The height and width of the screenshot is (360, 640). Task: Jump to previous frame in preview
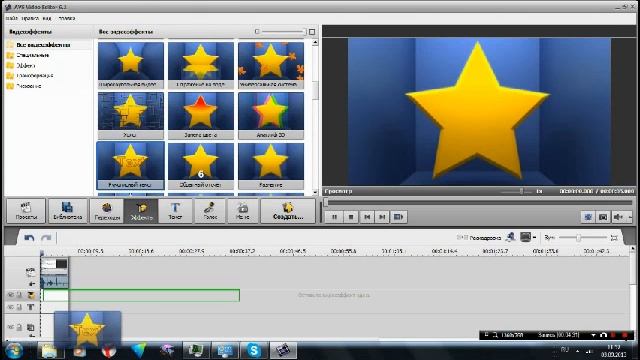click(367, 217)
